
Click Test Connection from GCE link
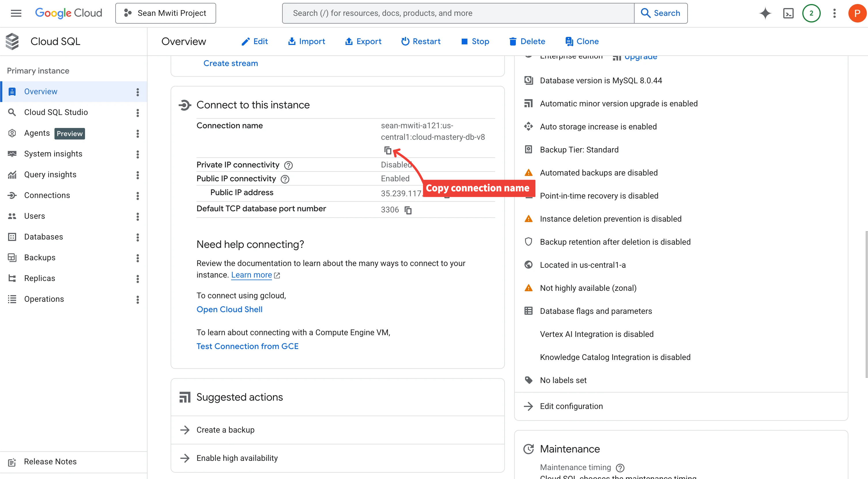pyautogui.click(x=247, y=346)
